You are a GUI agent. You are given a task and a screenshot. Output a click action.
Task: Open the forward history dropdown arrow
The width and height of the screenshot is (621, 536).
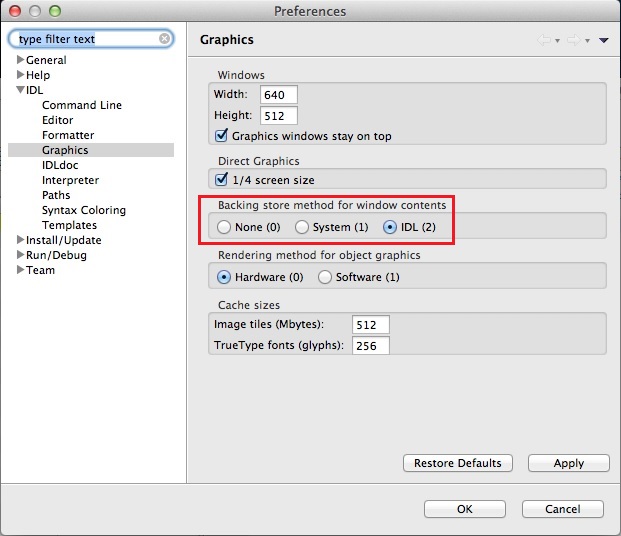tap(587, 40)
